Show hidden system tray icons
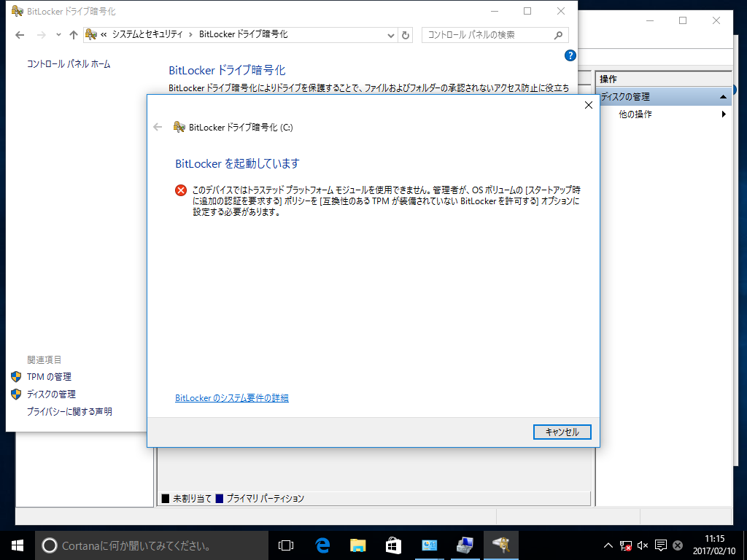Viewport: 747px width, 560px height. point(608,545)
